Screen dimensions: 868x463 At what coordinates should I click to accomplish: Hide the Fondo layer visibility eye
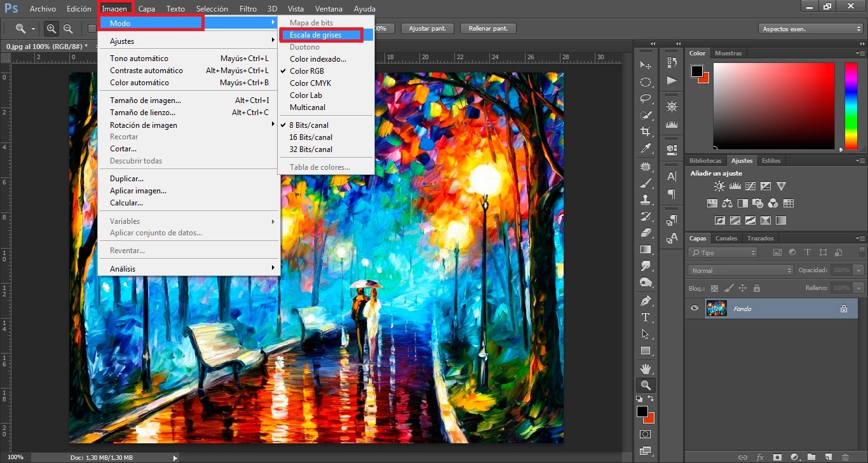point(695,308)
